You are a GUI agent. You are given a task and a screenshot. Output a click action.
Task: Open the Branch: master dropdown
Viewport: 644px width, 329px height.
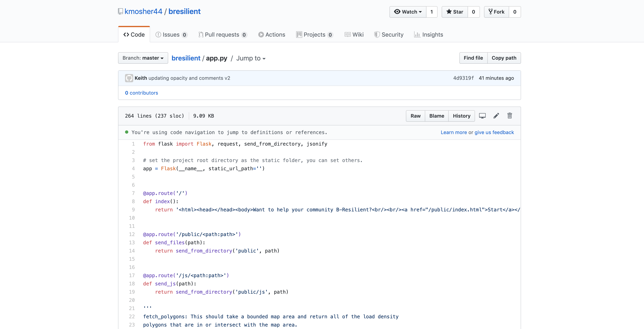point(143,58)
